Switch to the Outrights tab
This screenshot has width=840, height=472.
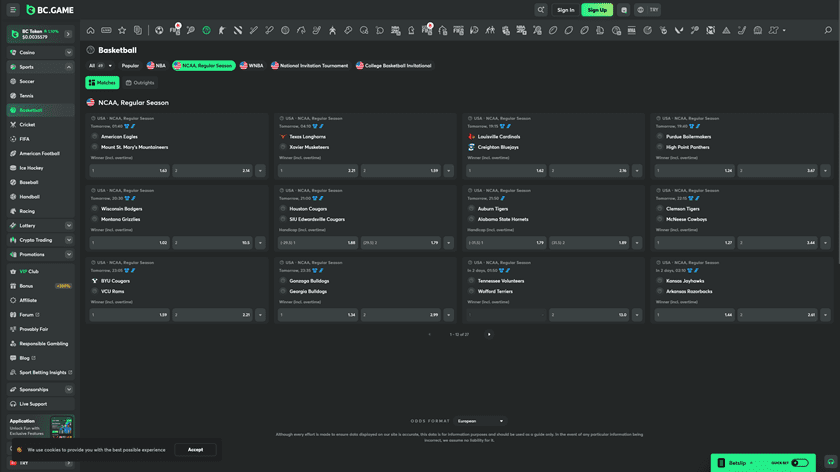(140, 83)
